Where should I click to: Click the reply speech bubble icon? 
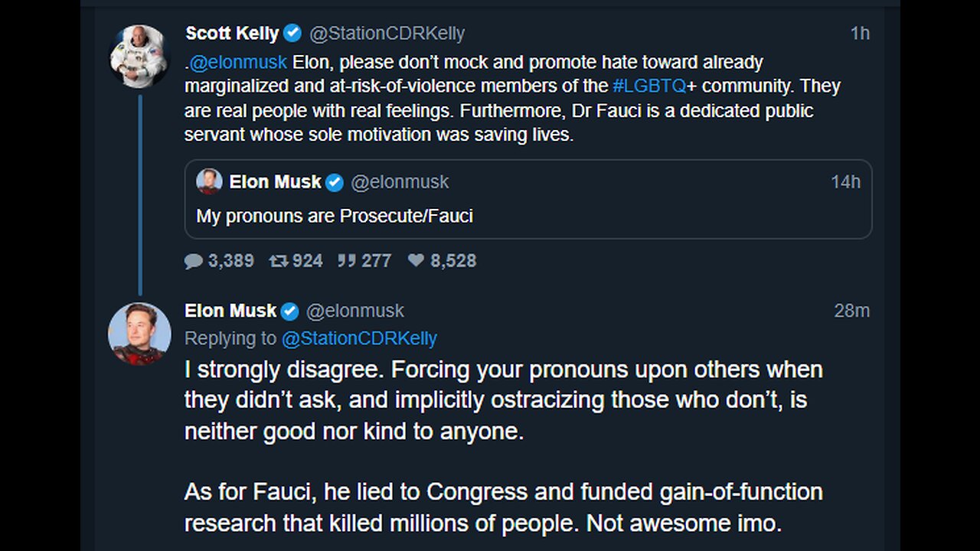click(x=194, y=261)
